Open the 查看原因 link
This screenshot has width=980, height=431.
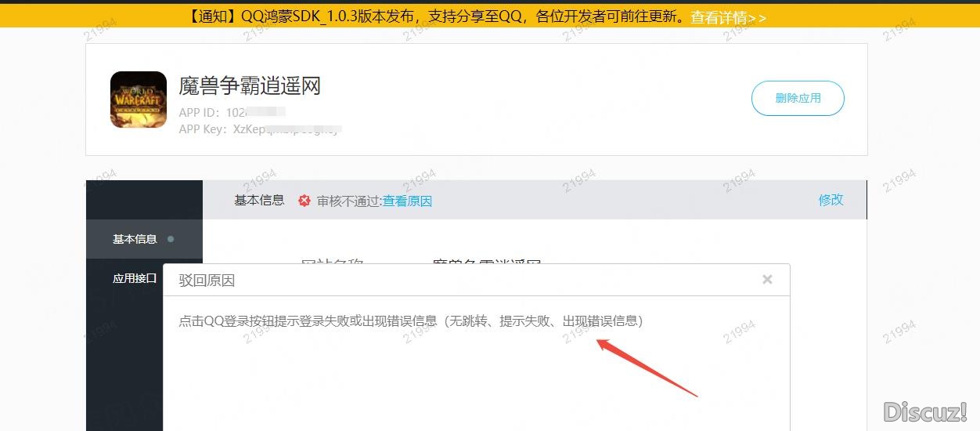pos(407,201)
